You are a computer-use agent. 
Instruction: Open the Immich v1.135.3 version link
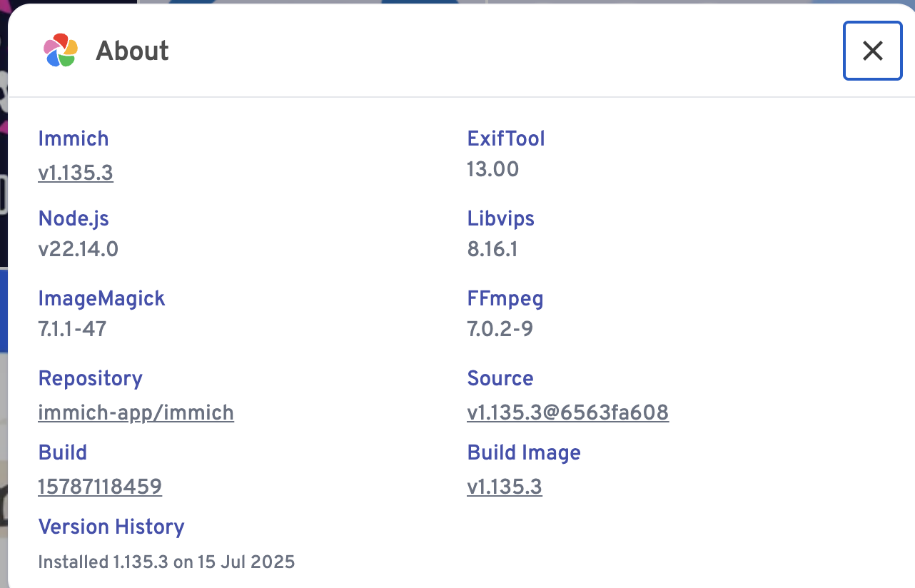point(76,173)
